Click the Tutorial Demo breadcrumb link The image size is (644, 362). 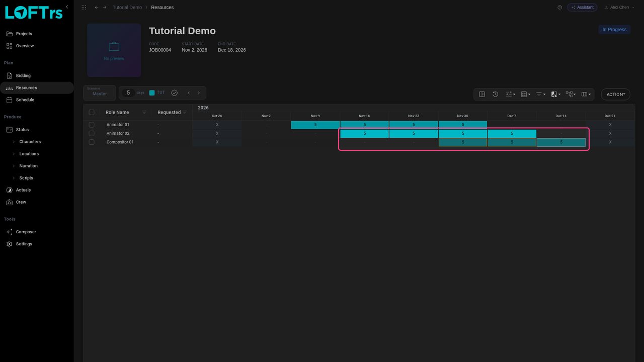pos(127,8)
